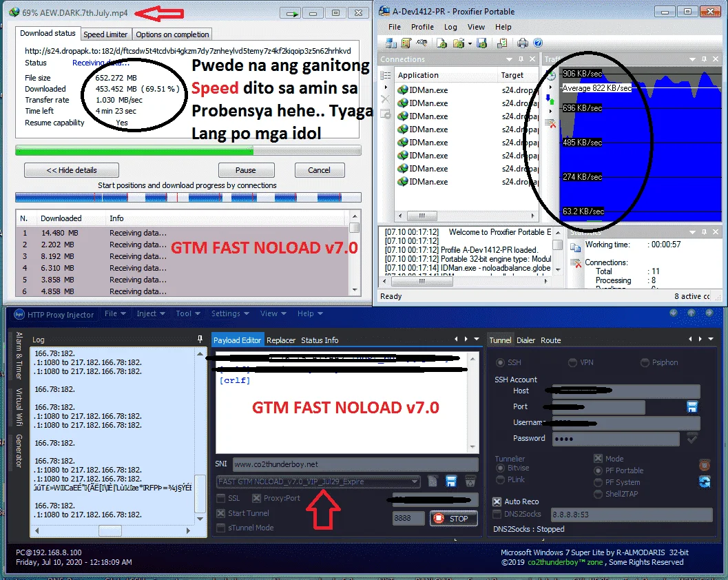This screenshot has height=580, width=728.
Task: Open Proxy Servers settings icon in Proxifier toolbar
Action: [391, 43]
